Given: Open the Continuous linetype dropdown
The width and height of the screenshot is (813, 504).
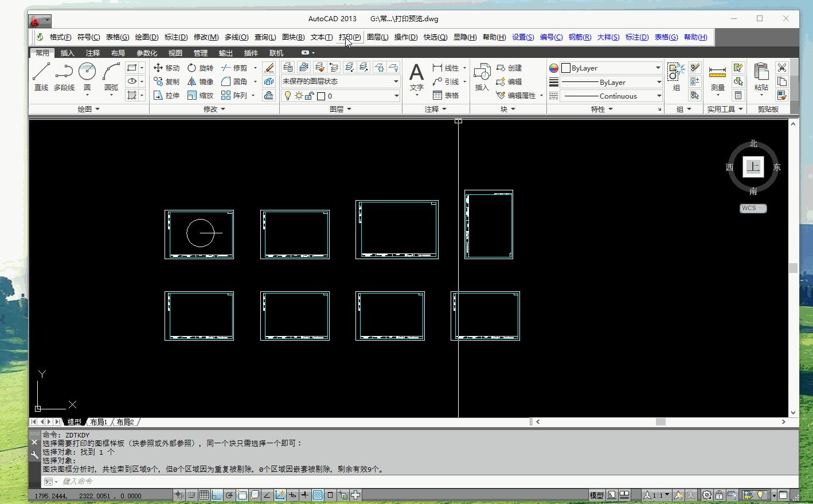Looking at the screenshot, I should [x=611, y=96].
